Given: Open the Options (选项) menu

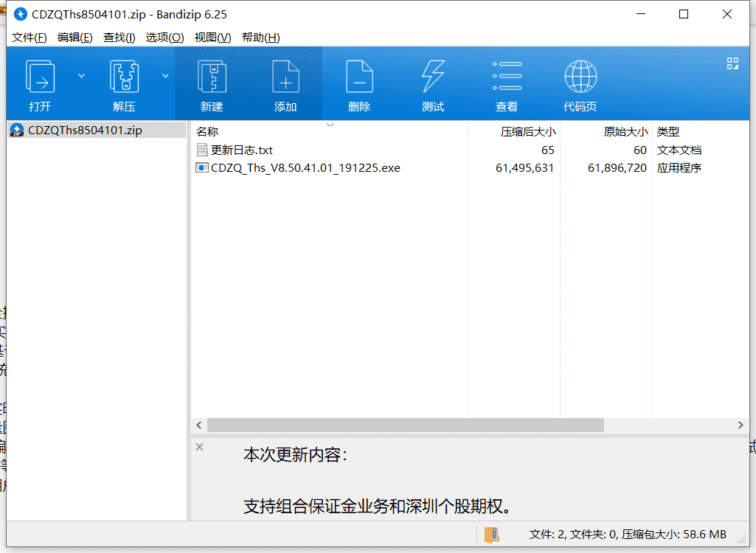Looking at the screenshot, I should (165, 38).
